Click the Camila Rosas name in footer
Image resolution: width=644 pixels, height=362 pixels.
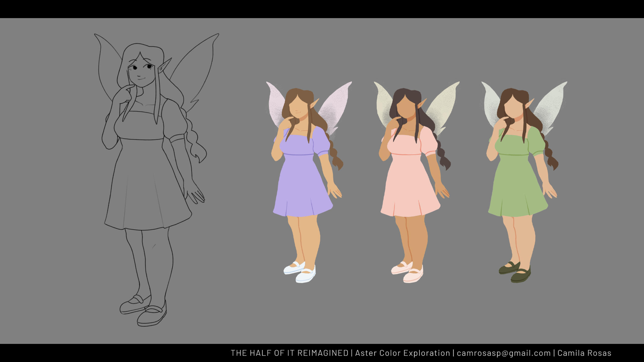(x=584, y=353)
